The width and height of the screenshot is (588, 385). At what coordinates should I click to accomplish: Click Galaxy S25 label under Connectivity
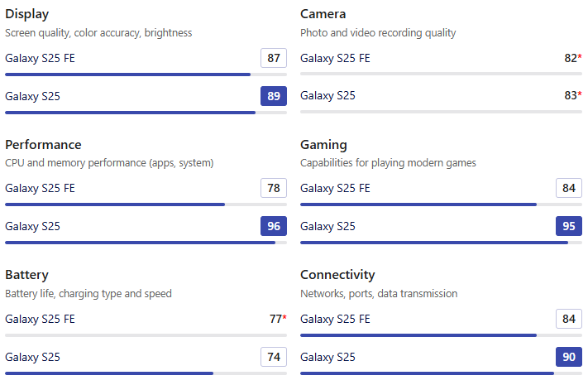[327, 357]
